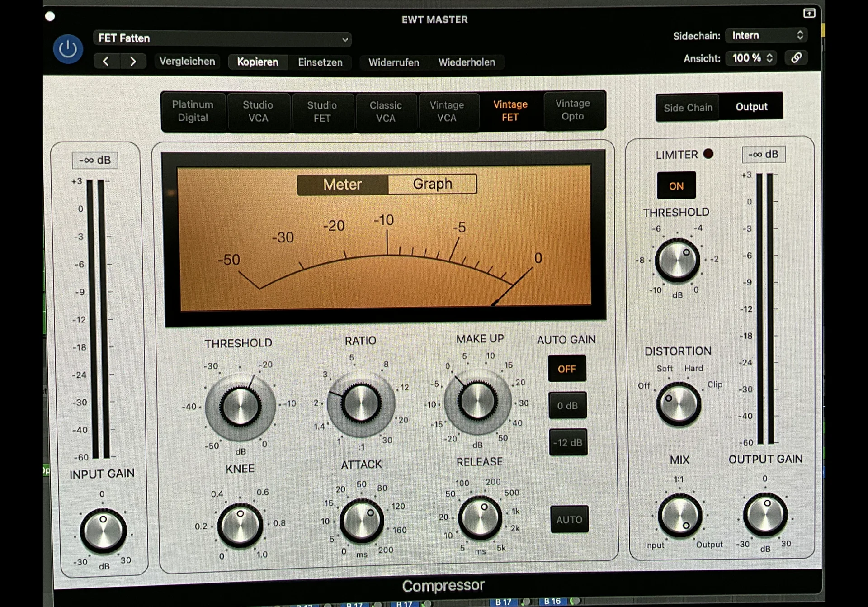This screenshot has height=607, width=868.
Task: Click the next preset arrow
Action: pos(133,62)
